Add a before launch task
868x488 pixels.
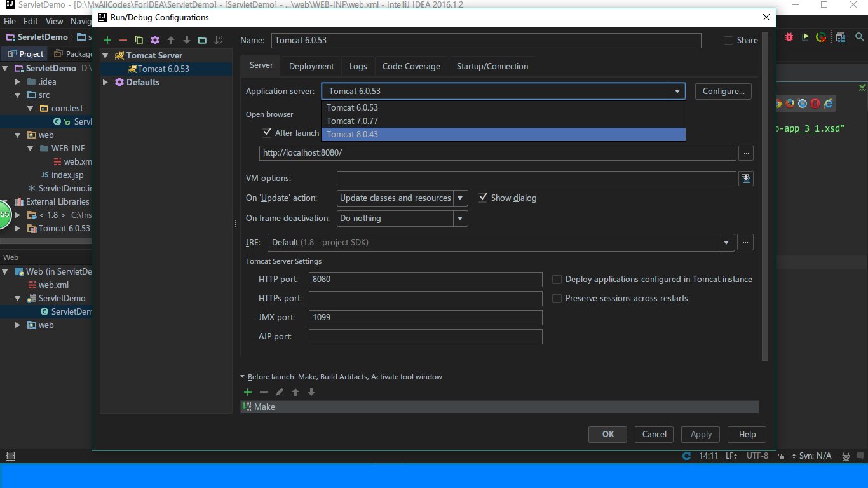(248, 392)
